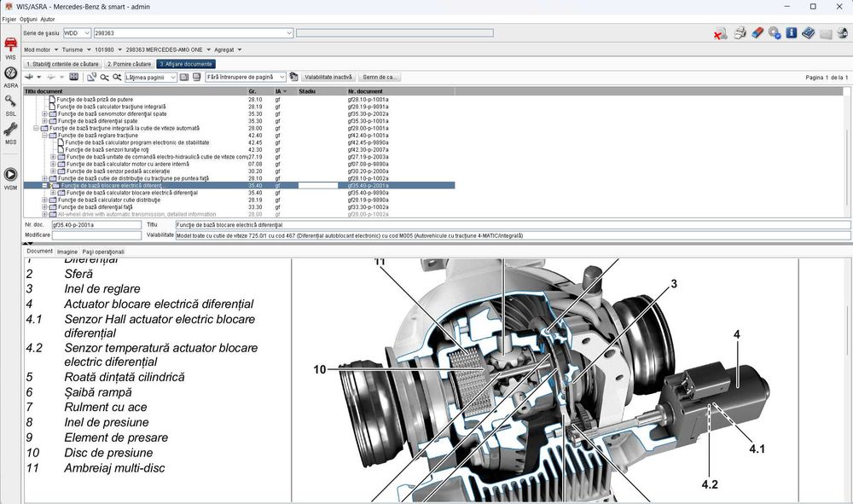This screenshot has height=504, width=853.
Task: Click the gear settings icon
Action: click(x=775, y=33)
